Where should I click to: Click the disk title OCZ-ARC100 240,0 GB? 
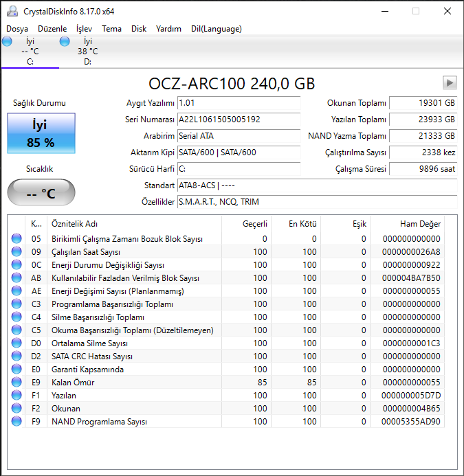click(232, 84)
